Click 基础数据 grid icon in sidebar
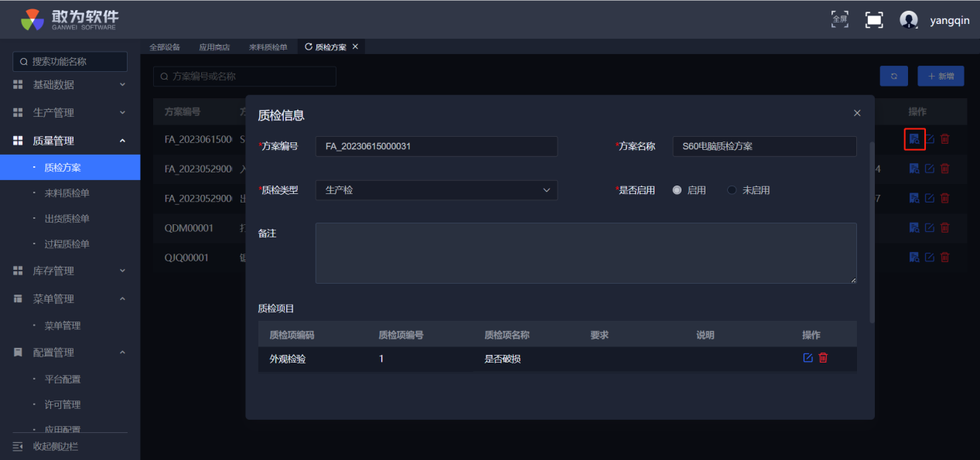980x460 pixels. (x=18, y=85)
